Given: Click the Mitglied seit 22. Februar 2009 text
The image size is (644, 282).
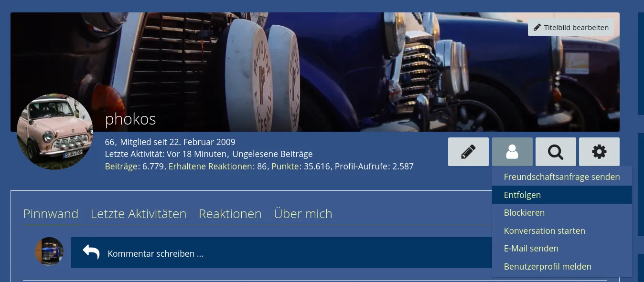Looking at the screenshot, I should coord(178,142).
